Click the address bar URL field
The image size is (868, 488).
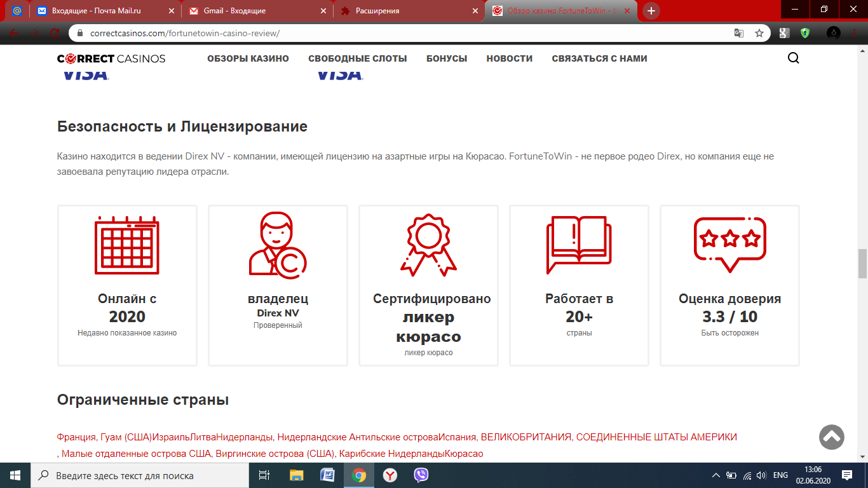point(407,33)
